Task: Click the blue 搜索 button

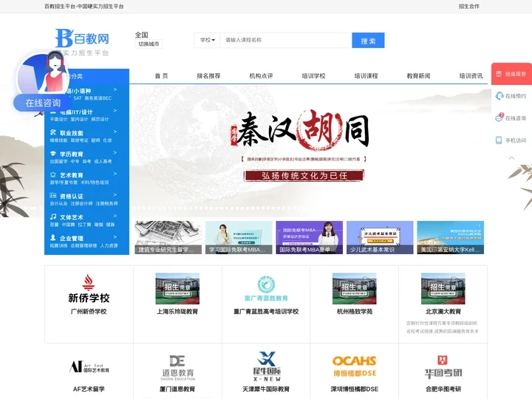Action: (x=368, y=41)
